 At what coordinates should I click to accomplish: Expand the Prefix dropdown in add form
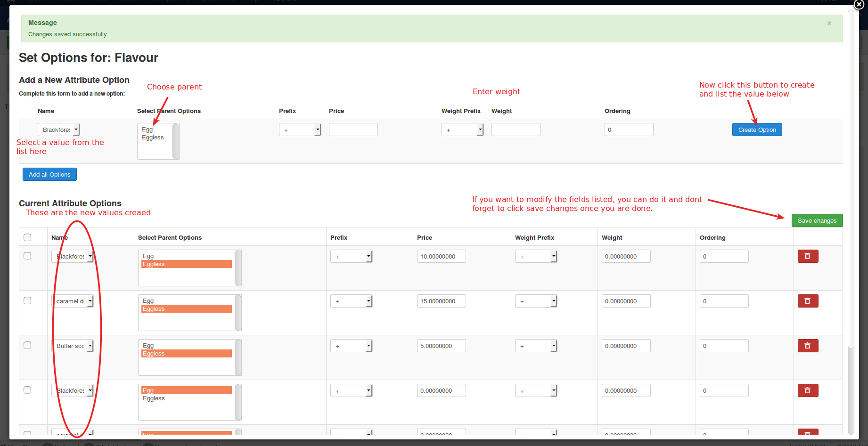coord(300,130)
